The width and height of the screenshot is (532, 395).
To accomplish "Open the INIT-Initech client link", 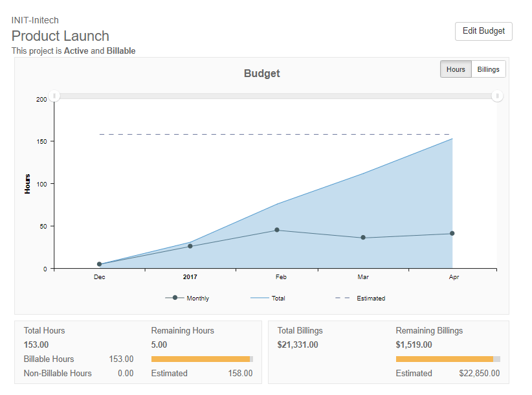I will [x=34, y=20].
